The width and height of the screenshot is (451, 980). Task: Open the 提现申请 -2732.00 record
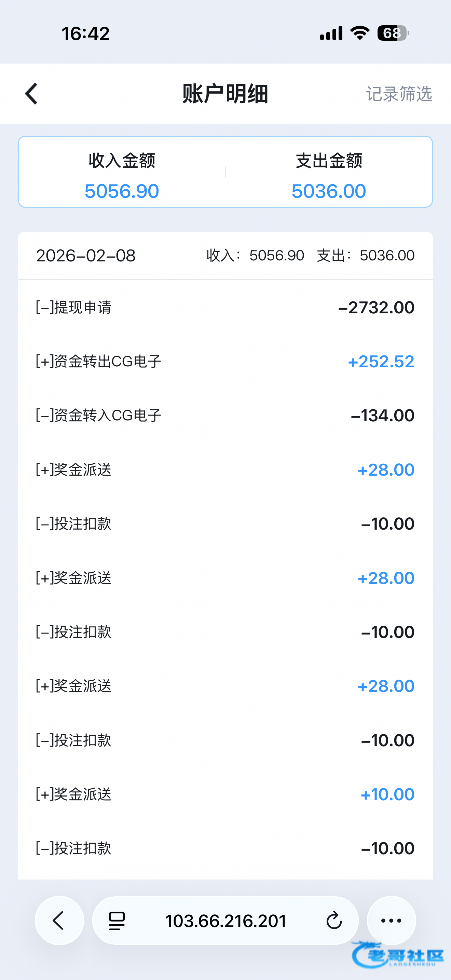225,308
